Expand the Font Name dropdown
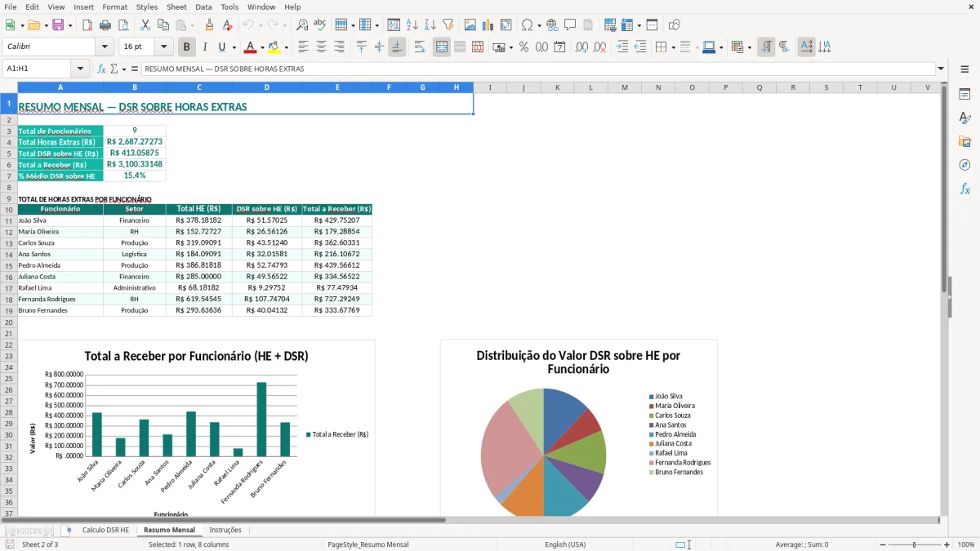The image size is (980, 551). coord(104,47)
